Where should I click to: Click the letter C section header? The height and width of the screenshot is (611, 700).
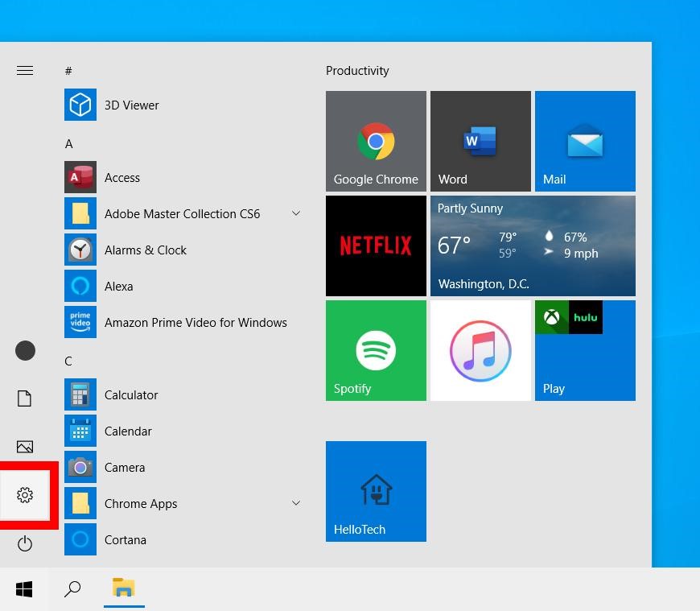pyautogui.click(x=69, y=361)
